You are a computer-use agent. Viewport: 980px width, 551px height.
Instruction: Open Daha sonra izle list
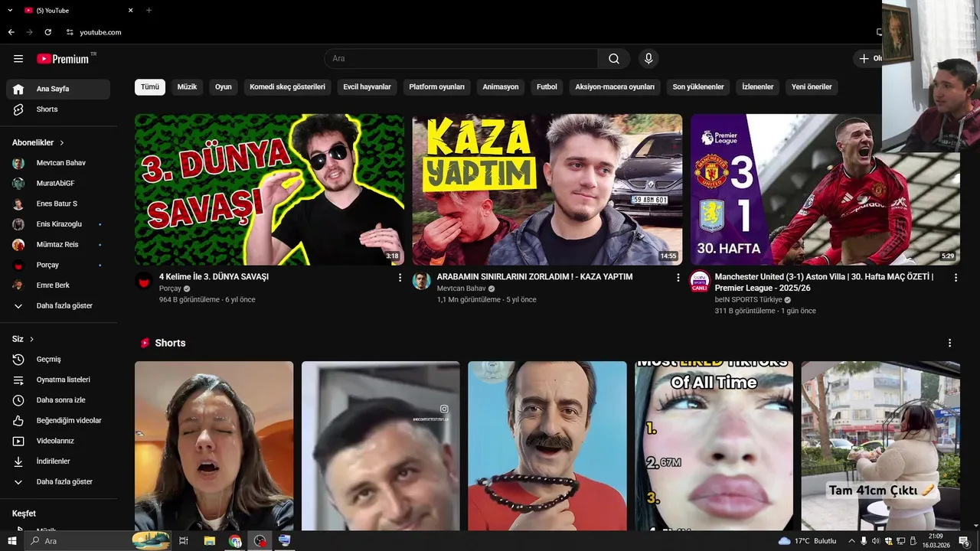pyautogui.click(x=58, y=400)
